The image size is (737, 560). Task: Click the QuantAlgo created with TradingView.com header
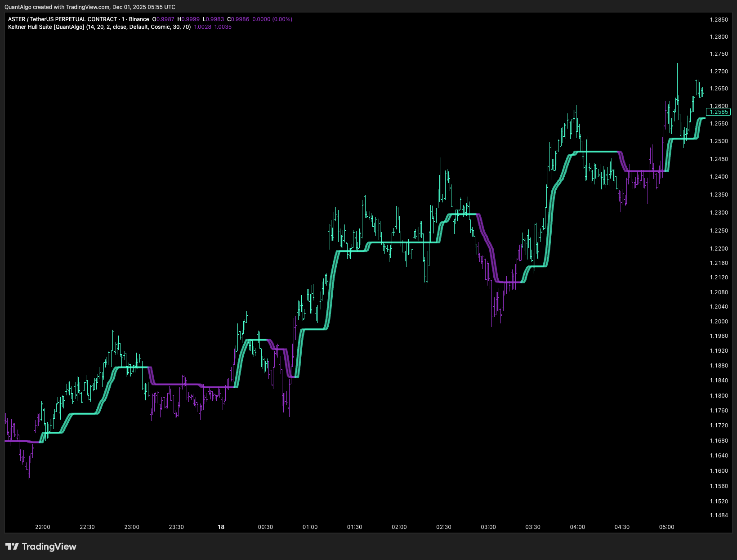click(90, 7)
